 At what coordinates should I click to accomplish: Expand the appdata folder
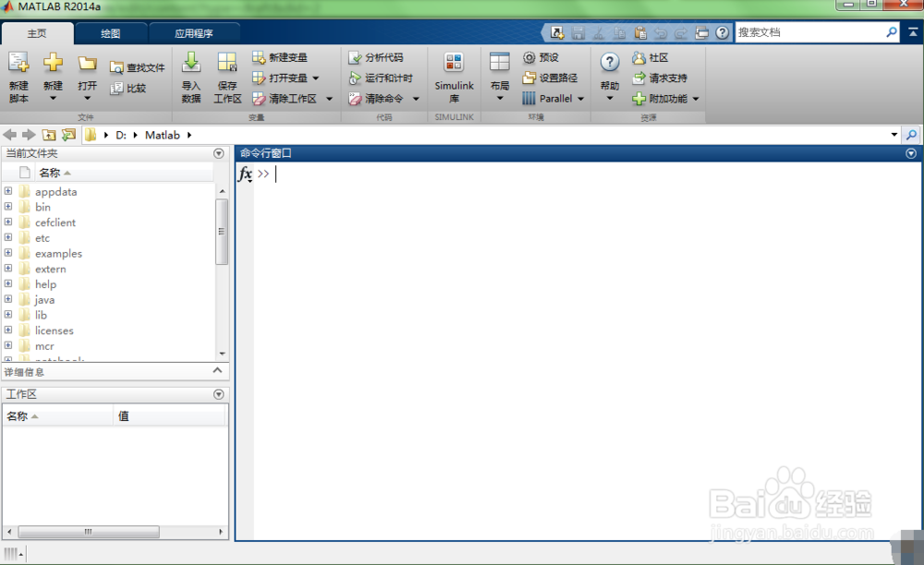(x=8, y=191)
